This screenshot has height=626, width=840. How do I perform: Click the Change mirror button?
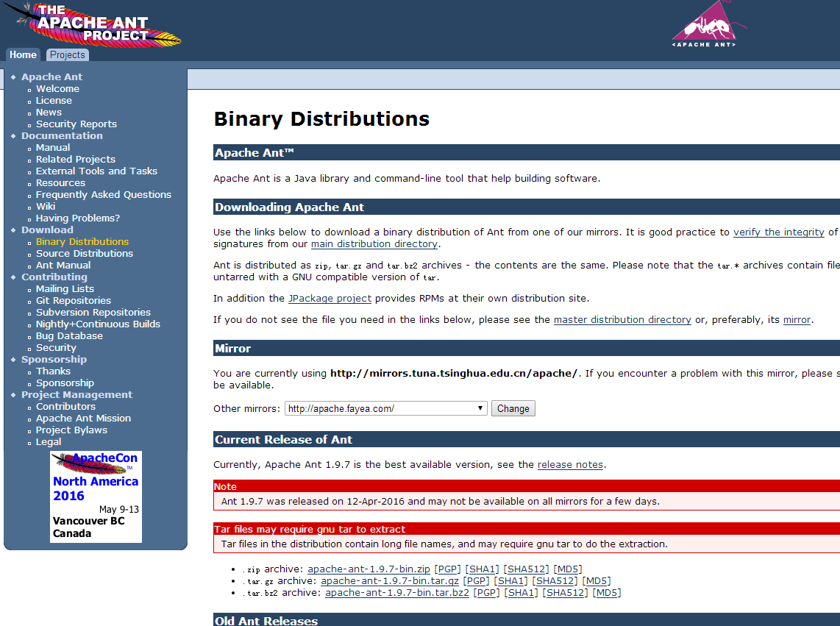(x=513, y=408)
